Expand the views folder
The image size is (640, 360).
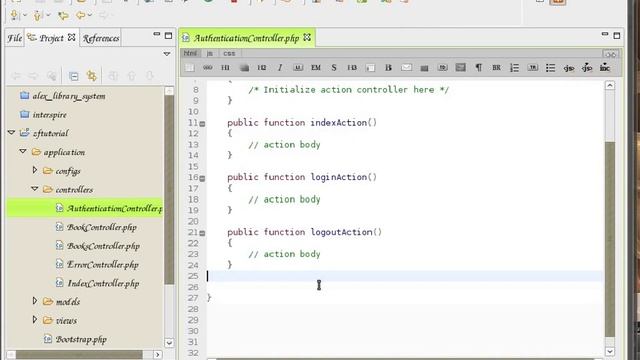(x=35, y=320)
